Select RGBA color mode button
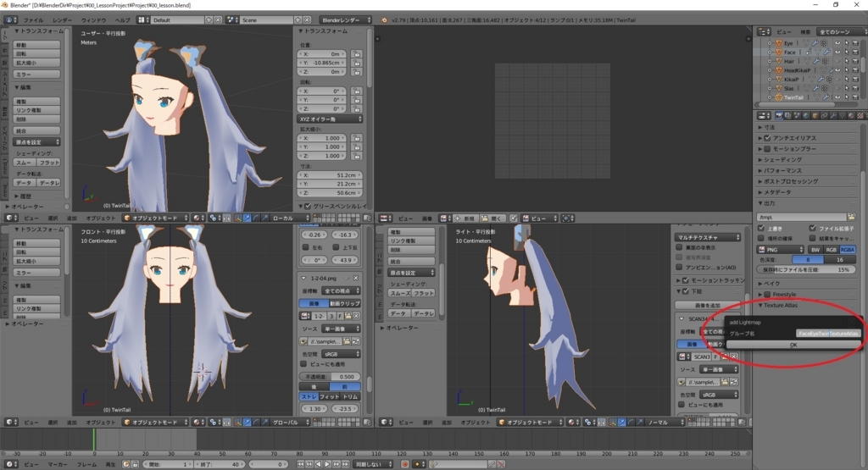Screen dimensions: 868x470 pos(847,249)
